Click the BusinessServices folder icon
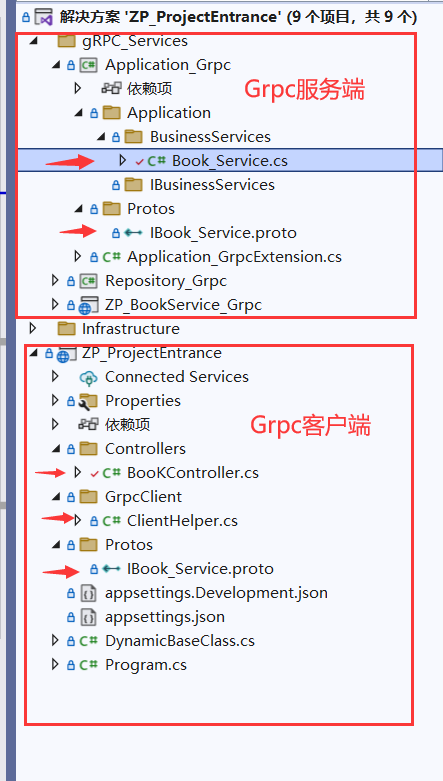The height and width of the screenshot is (781, 443). tap(133, 136)
